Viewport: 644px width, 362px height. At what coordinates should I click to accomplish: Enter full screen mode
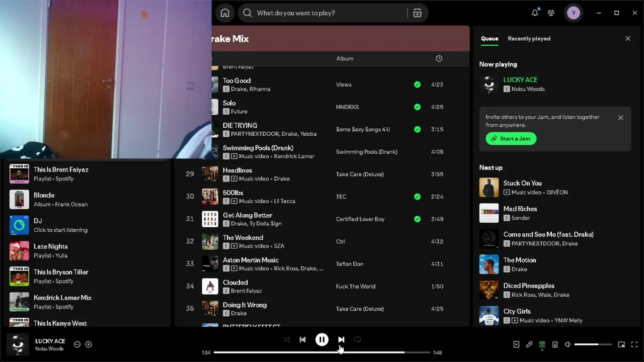[634, 344]
